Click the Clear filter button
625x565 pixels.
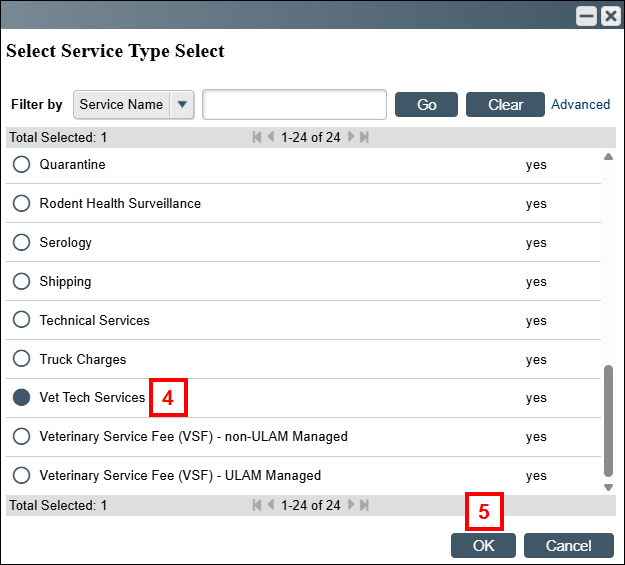pyautogui.click(x=505, y=104)
